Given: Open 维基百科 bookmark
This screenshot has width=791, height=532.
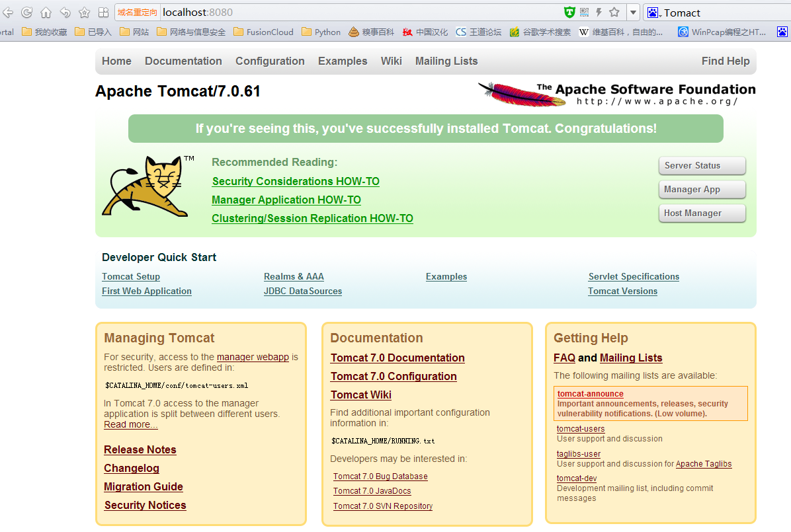Looking at the screenshot, I should pyautogui.click(x=620, y=32).
